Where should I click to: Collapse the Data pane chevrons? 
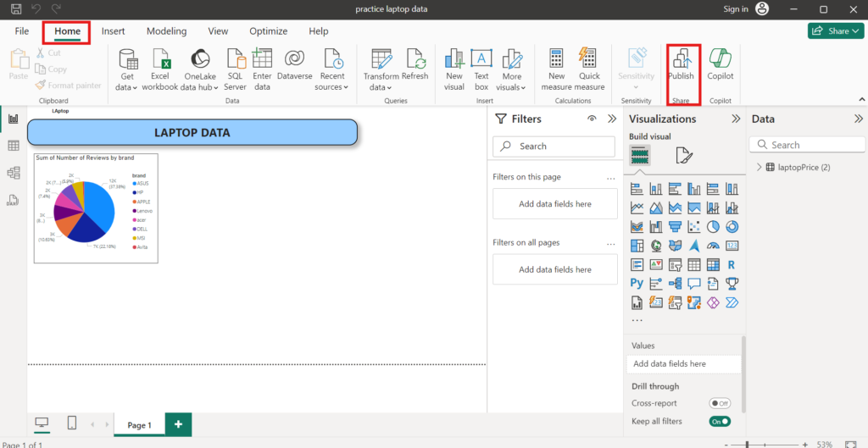tap(859, 119)
